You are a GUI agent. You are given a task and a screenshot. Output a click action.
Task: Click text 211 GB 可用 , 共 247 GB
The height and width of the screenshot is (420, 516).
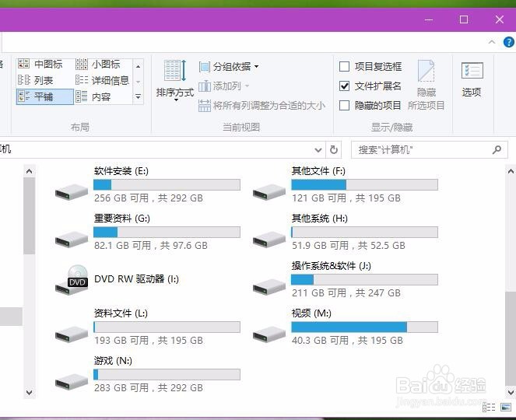click(346, 292)
